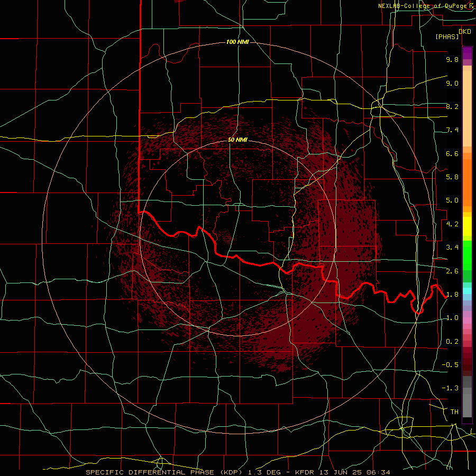This screenshot has width=476, height=476.
Task: Click the 1.0 scale value
Action: (x=452, y=317)
